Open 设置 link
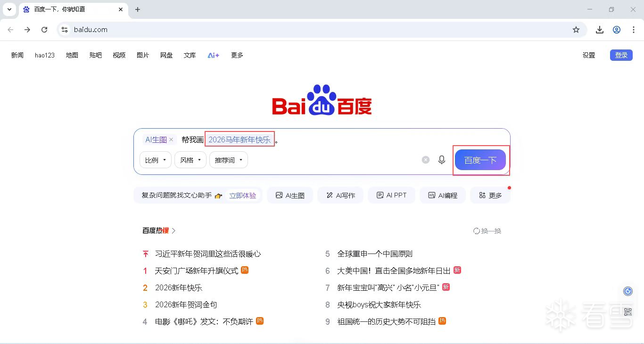644x344 pixels. [589, 55]
